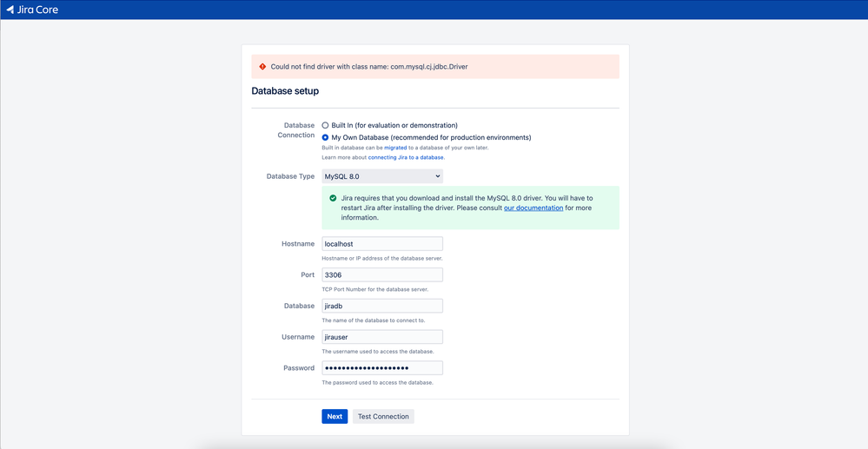Open the 'migrated' link
This screenshot has width=868, height=449.
point(395,148)
